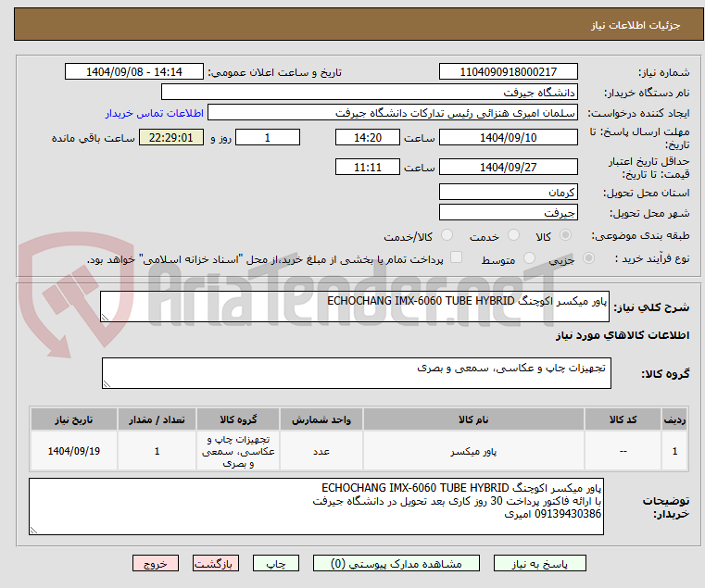The width and height of the screenshot is (705, 588).
Task: Select the متوسط purchase type radio
Action: point(529,258)
